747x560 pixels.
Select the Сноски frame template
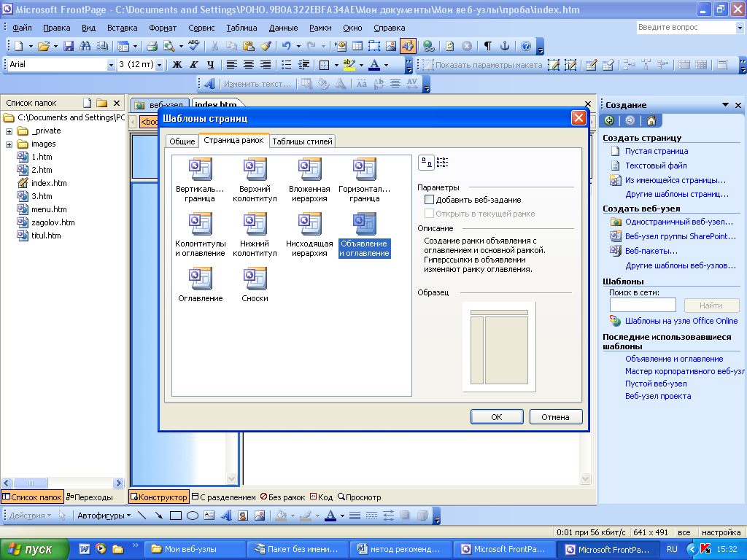click(255, 285)
